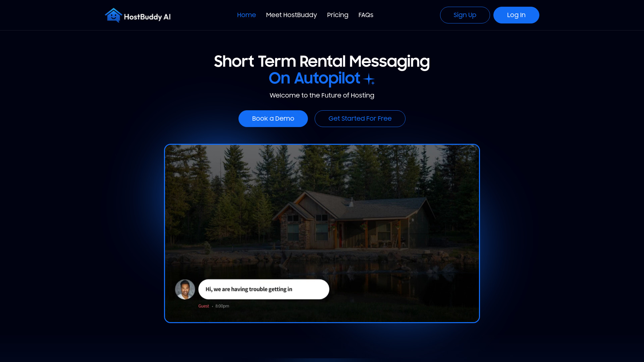Click the Log In button icon
The width and height of the screenshot is (644, 362).
pyautogui.click(x=516, y=15)
